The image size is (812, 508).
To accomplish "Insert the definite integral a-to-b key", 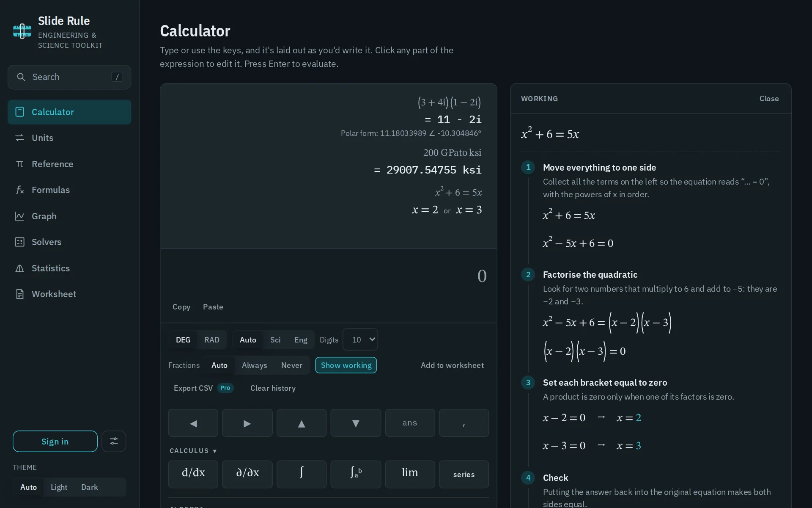I will [x=356, y=474].
